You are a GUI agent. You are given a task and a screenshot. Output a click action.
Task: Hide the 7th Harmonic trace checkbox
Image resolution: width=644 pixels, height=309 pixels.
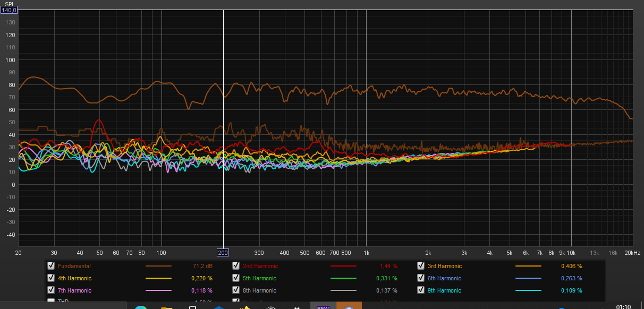[51, 290]
